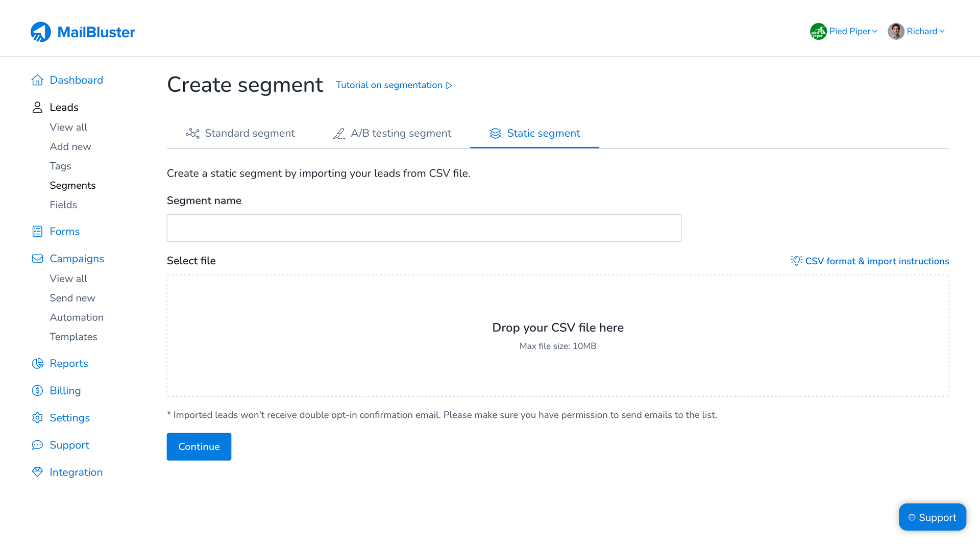This screenshot has width=980, height=551.
Task: Click the Leads section in the sidebar
Action: click(64, 107)
